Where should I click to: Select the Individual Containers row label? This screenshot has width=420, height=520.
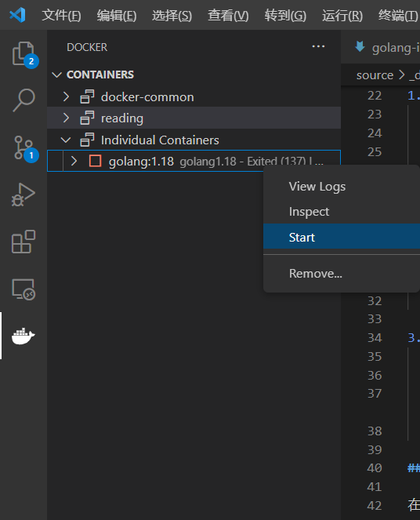[x=160, y=140]
